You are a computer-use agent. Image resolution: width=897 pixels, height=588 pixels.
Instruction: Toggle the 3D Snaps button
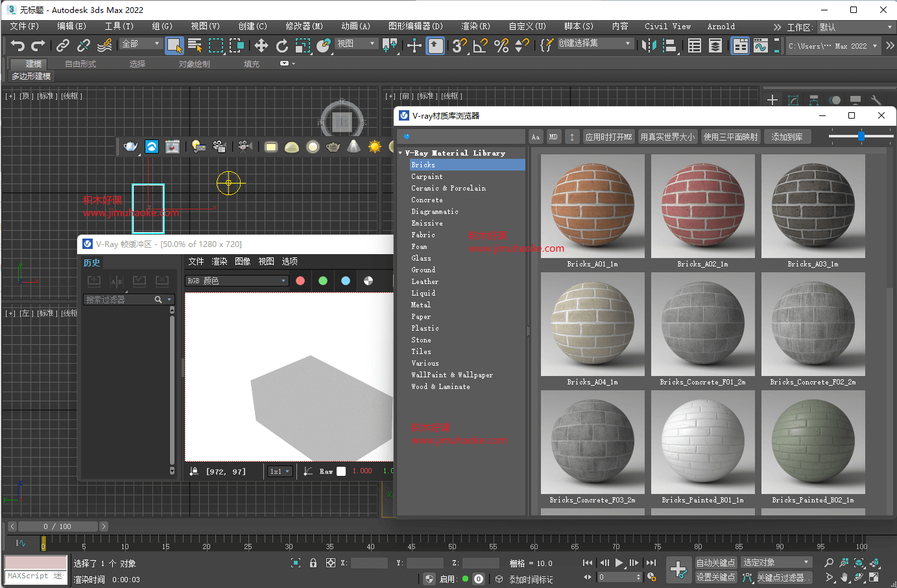click(x=459, y=45)
